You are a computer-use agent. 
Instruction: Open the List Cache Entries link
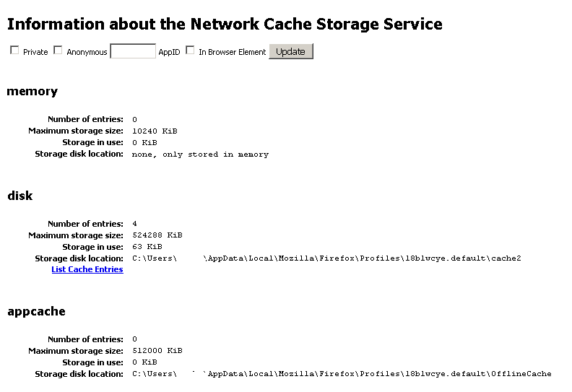(87, 269)
